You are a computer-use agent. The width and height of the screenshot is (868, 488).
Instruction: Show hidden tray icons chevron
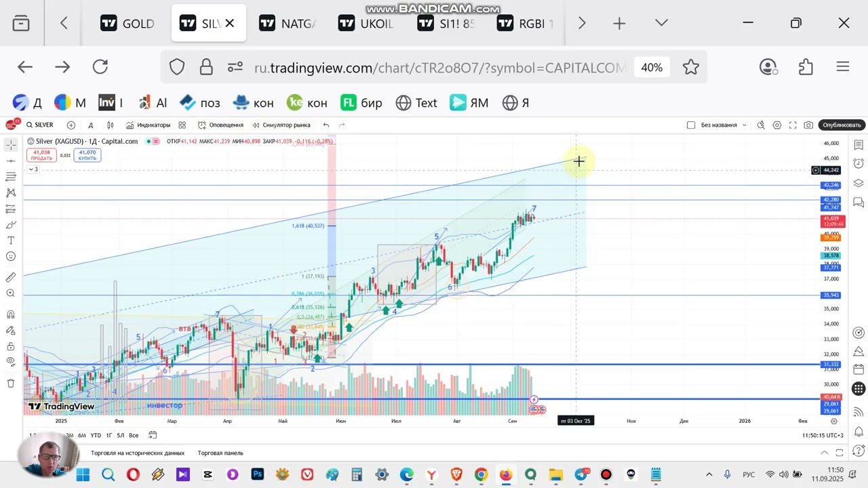click(x=709, y=475)
